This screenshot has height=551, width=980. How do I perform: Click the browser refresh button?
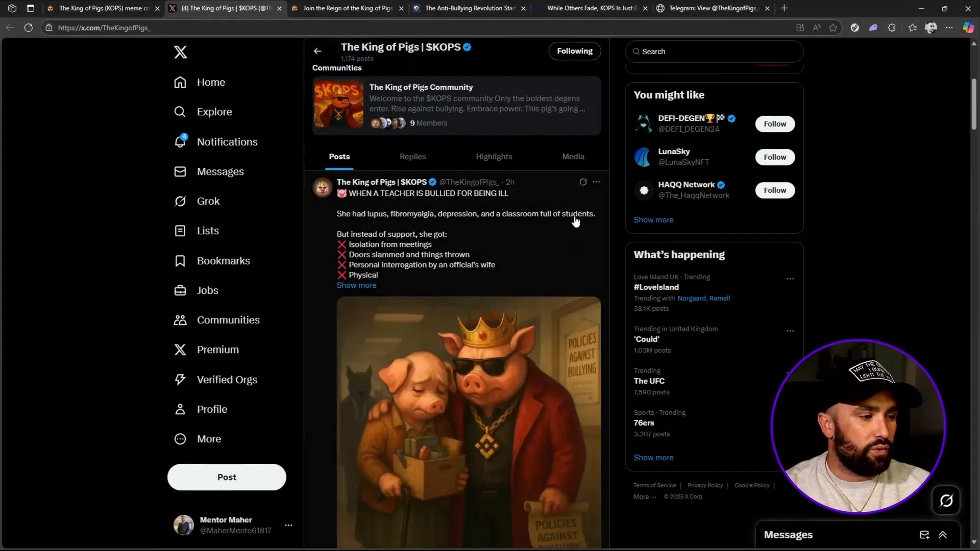pyautogui.click(x=29, y=28)
